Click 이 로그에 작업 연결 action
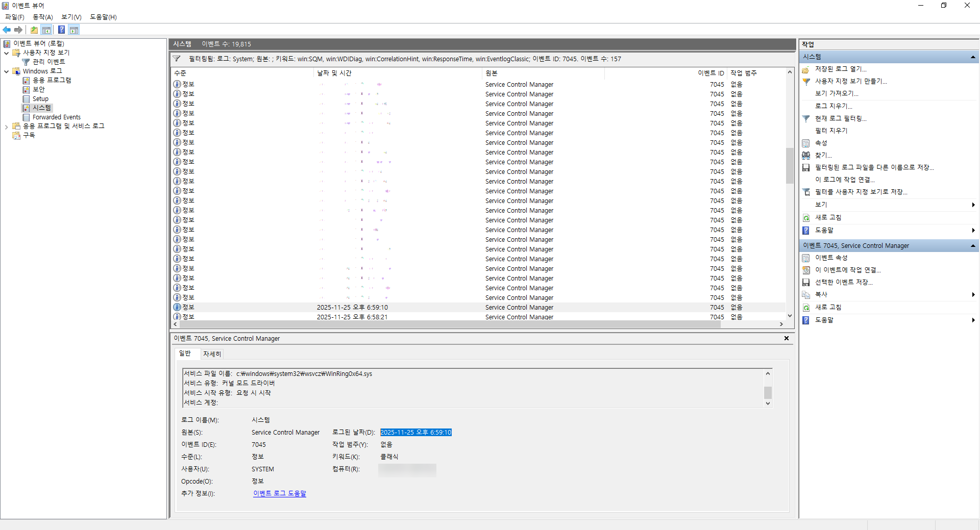980x530 pixels. (845, 180)
